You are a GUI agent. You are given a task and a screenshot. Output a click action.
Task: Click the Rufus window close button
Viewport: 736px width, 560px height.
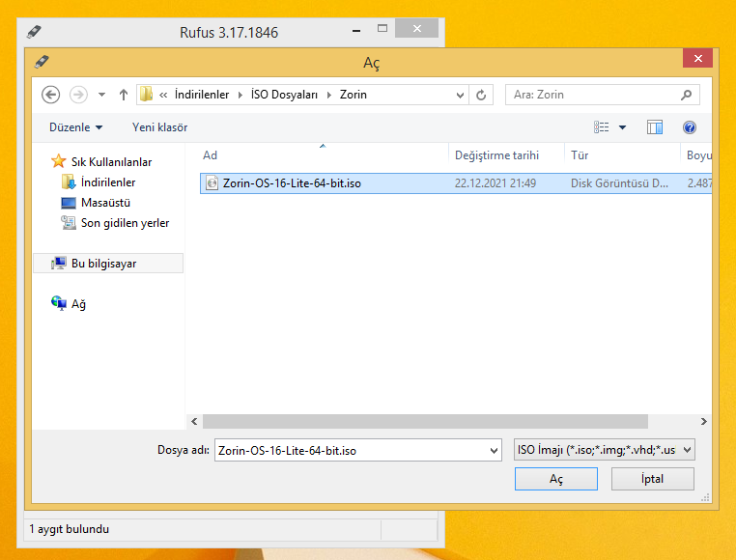(x=417, y=29)
